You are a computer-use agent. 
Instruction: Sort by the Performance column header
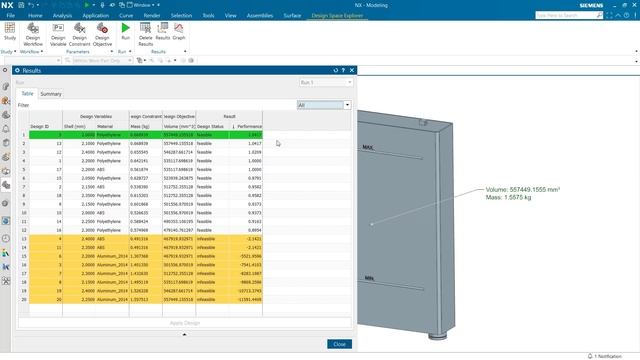pyautogui.click(x=246, y=126)
